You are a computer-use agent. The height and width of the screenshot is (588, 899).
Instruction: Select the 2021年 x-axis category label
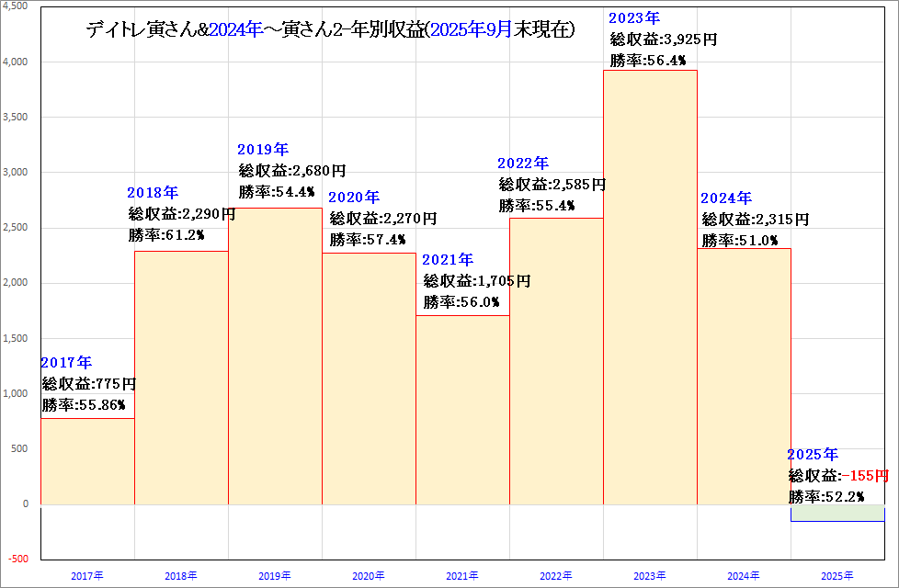pyautogui.click(x=462, y=576)
